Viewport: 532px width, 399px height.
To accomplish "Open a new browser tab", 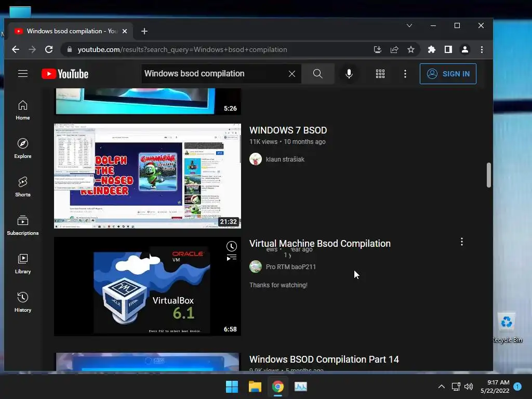I will (x=144, y=31).
